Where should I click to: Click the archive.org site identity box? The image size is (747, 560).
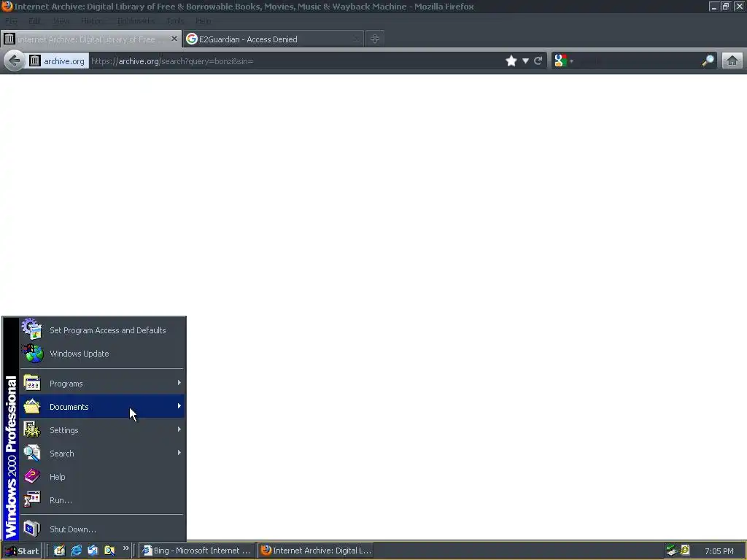click(x=58, y=61)
